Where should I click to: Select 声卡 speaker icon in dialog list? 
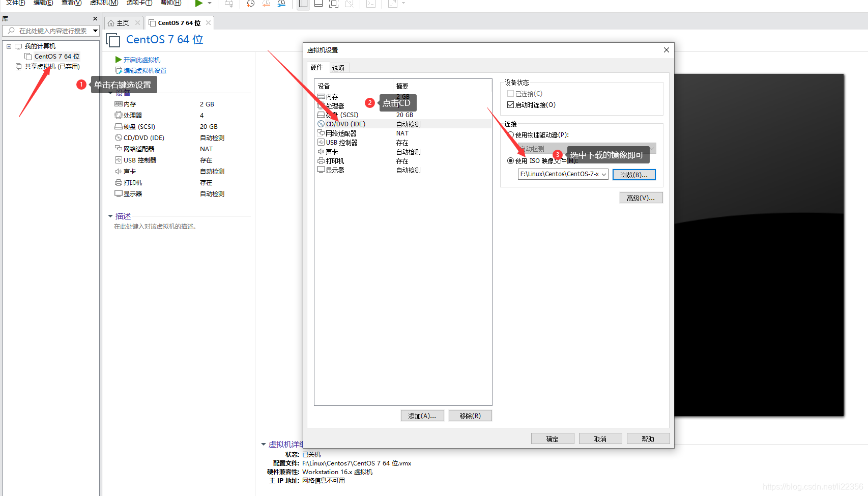(321, 151)
